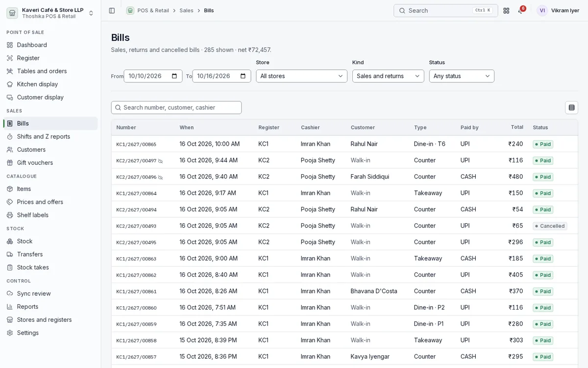Image resolution: width=588 pixels, height=368 pixels.
Task: Click the POS & Retail breadcrumb link
Action: click(x=153, y=10)
